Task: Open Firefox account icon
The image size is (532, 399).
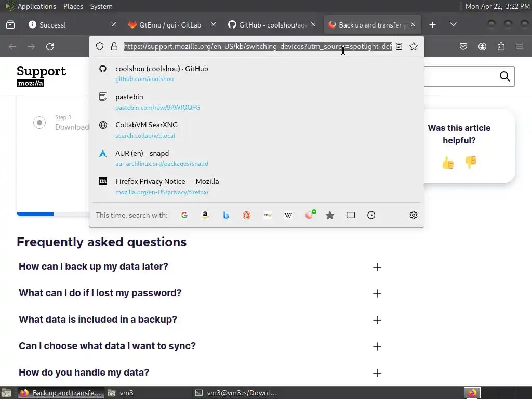Action: 482,46
